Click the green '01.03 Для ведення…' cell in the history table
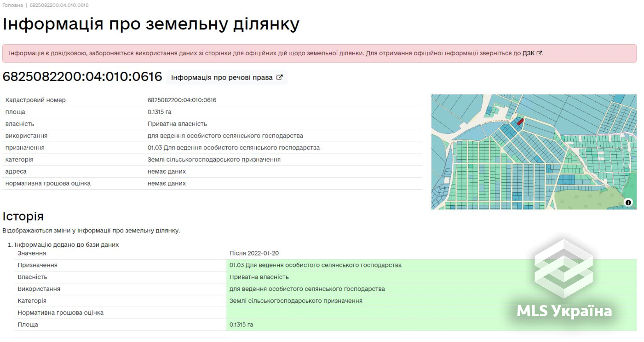The image size is (644, 342). coord(431,265)
